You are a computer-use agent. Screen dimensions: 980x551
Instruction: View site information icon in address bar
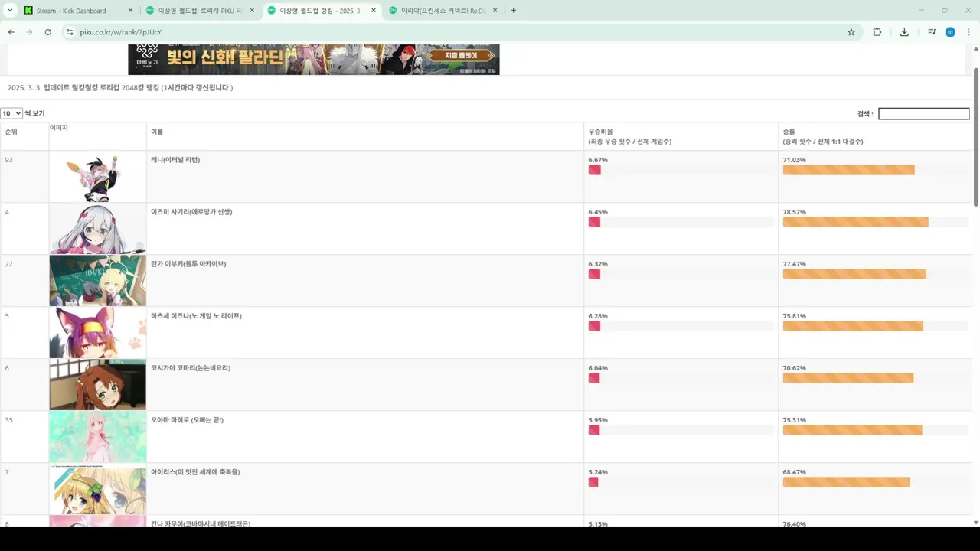point(70,32)
